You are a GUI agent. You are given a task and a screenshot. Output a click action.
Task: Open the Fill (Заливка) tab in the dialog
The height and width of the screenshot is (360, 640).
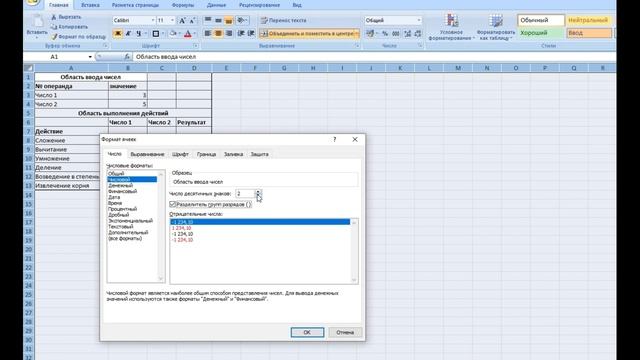coord(233,154)
